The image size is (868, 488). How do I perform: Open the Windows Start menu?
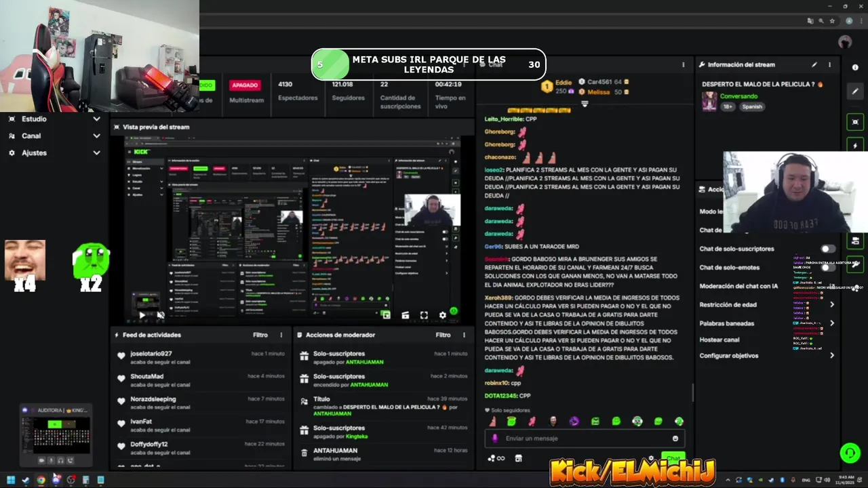[11, 480]
